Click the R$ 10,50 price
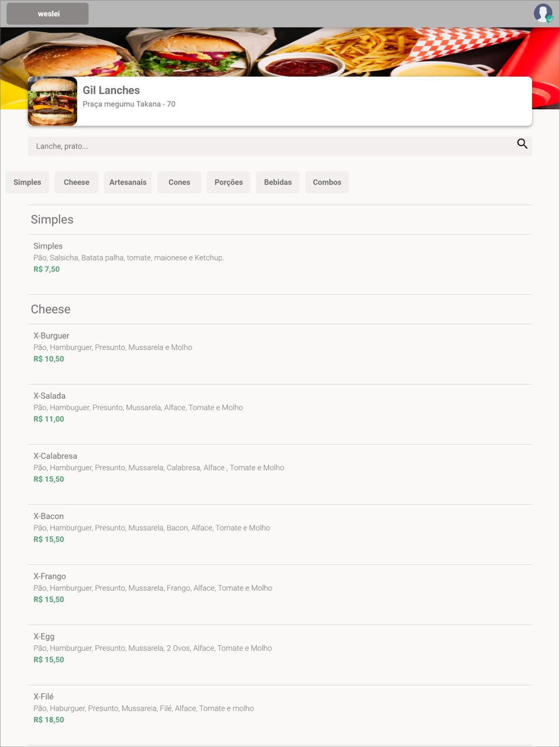 (49, 359)
